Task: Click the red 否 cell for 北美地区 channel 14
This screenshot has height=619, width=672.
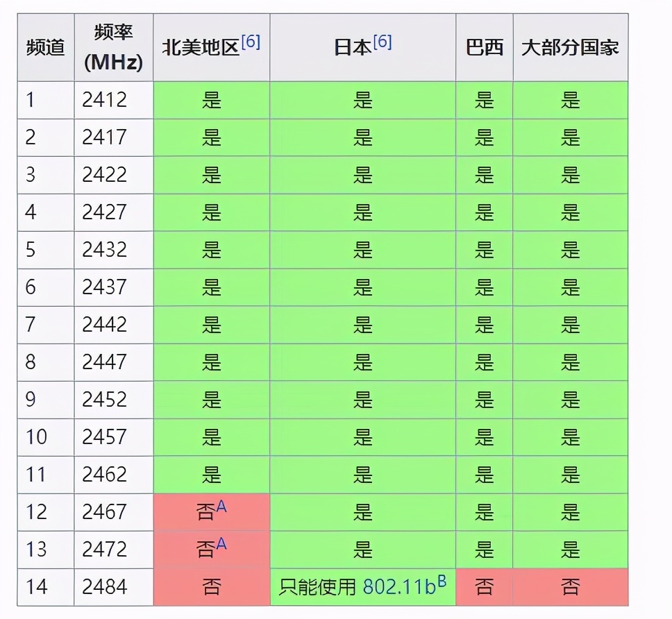Action: pos(210,586)
